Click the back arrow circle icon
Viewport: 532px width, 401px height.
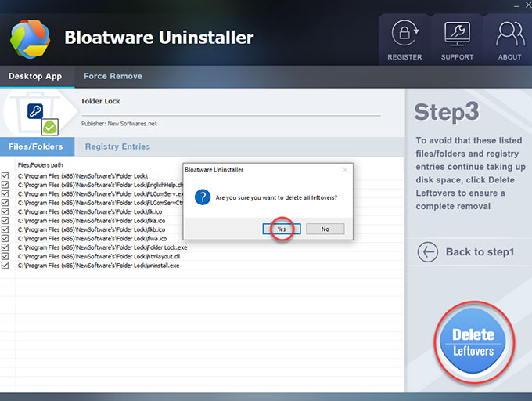427,252
